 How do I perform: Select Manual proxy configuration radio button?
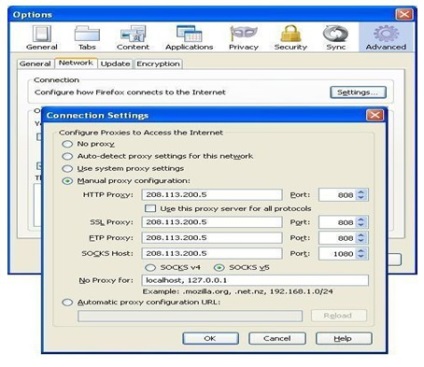coord(67,181)
